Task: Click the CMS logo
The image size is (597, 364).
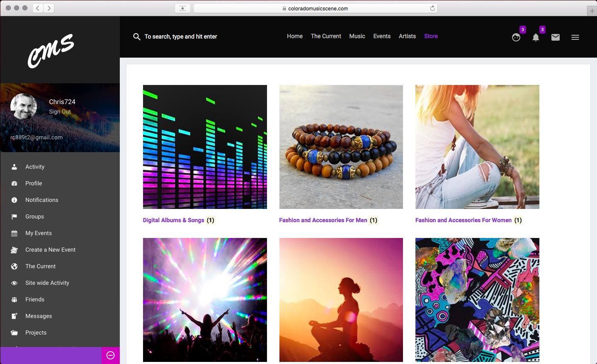Action: point(51,51)
